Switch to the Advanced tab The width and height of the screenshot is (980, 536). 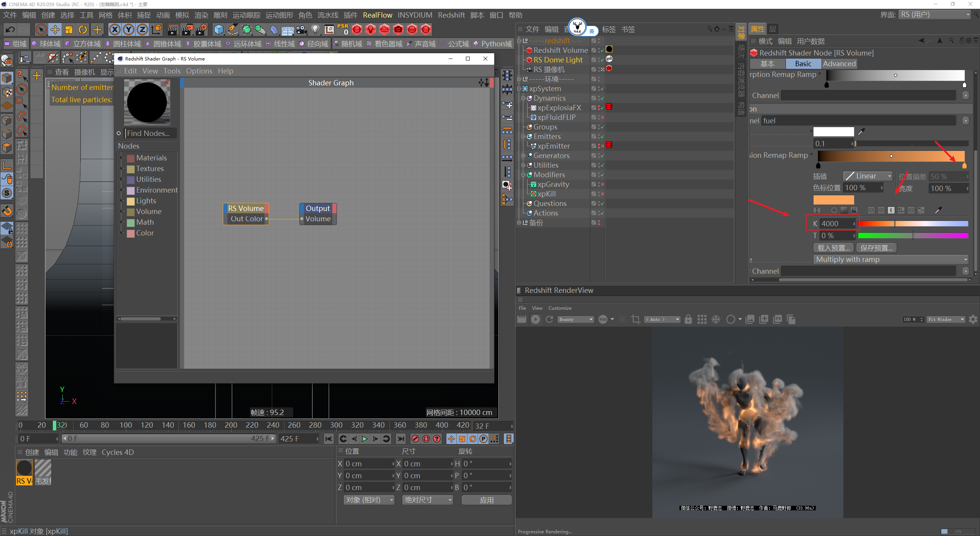[839, 64]
